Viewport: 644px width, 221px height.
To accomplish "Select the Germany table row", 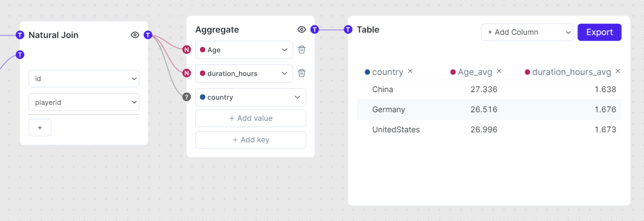I will tap(489, 109).
